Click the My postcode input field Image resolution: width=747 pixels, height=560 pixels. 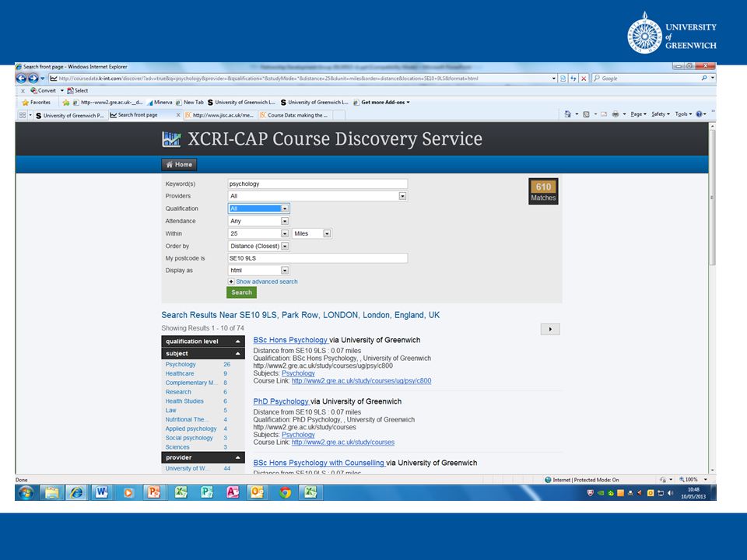pos(317,258)
